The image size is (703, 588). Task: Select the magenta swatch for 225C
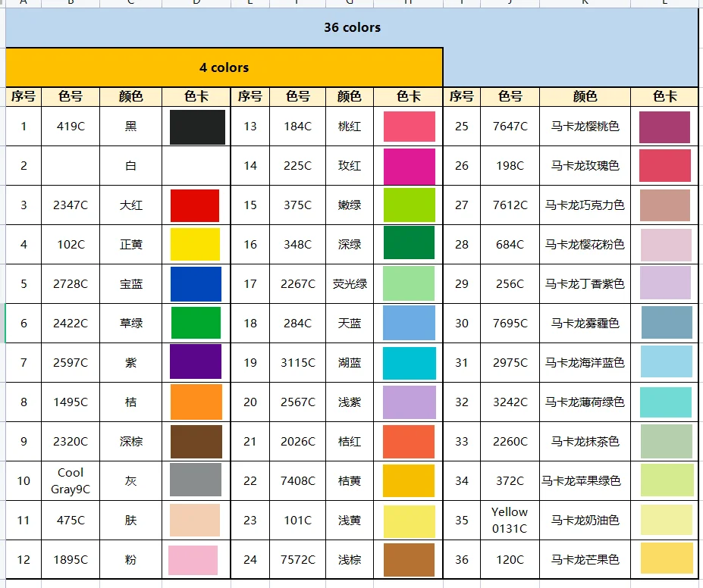point(410,167)
